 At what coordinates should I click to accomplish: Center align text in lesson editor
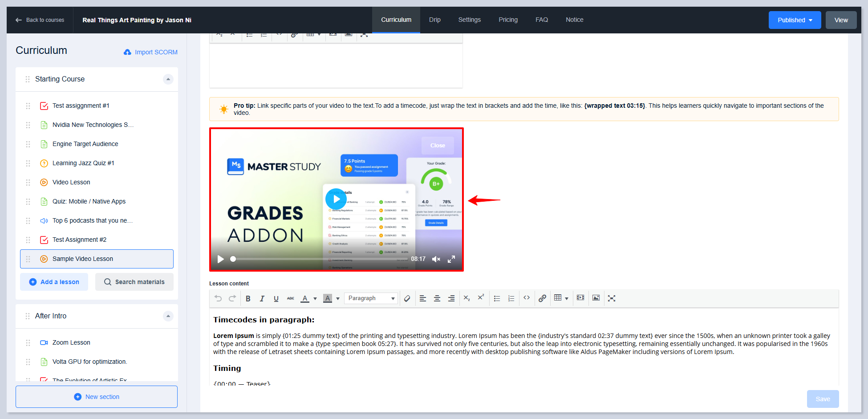(437, 298)
